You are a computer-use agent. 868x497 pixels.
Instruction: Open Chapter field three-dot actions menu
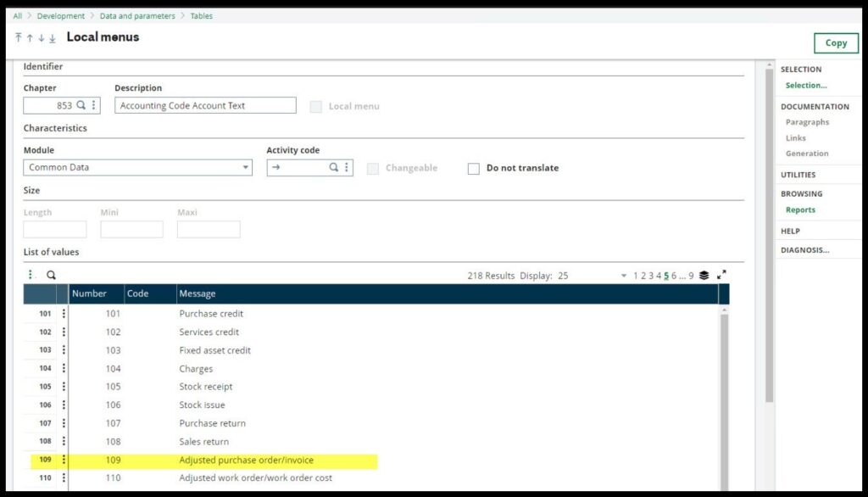click(93, 106)
